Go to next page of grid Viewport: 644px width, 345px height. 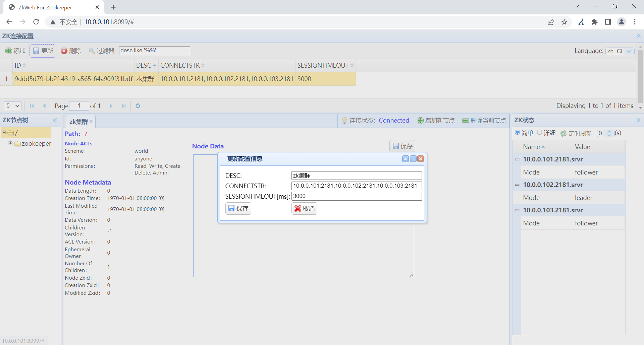tap(111, 106)
